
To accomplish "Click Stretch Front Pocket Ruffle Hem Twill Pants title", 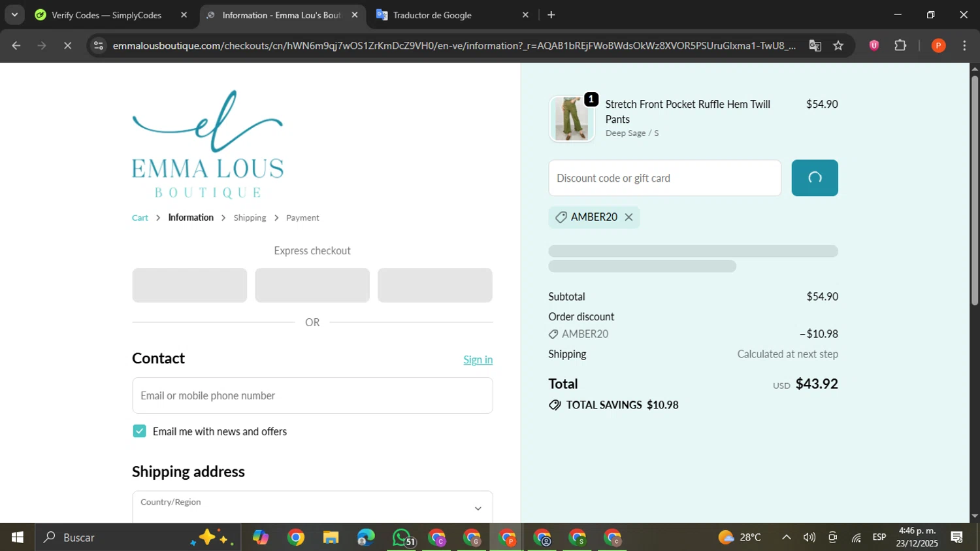I will click(x=687, y=112).
